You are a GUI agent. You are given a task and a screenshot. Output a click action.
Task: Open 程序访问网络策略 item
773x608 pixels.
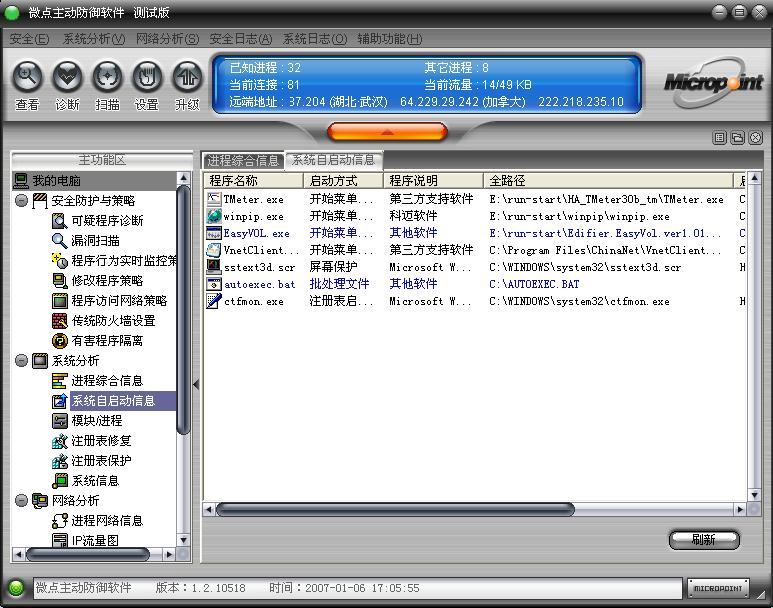pyautogui.click(x=119, y=300)
